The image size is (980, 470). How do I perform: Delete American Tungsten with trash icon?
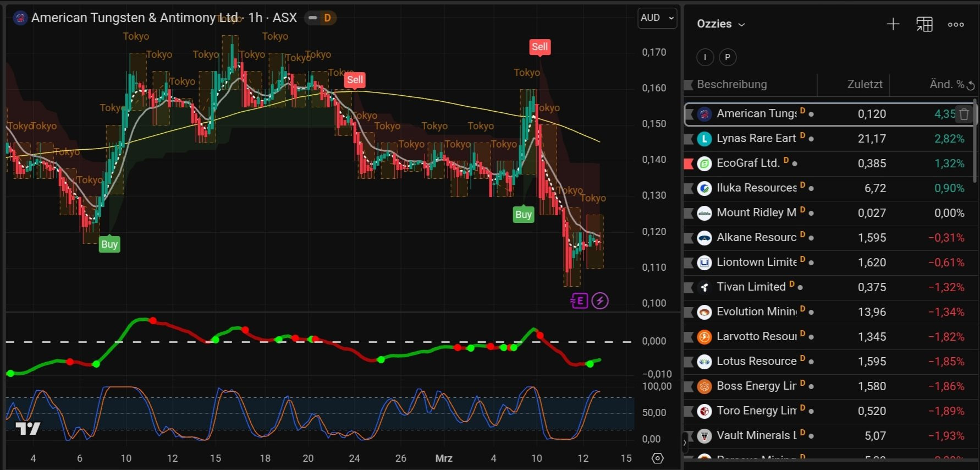pos(964,114)
